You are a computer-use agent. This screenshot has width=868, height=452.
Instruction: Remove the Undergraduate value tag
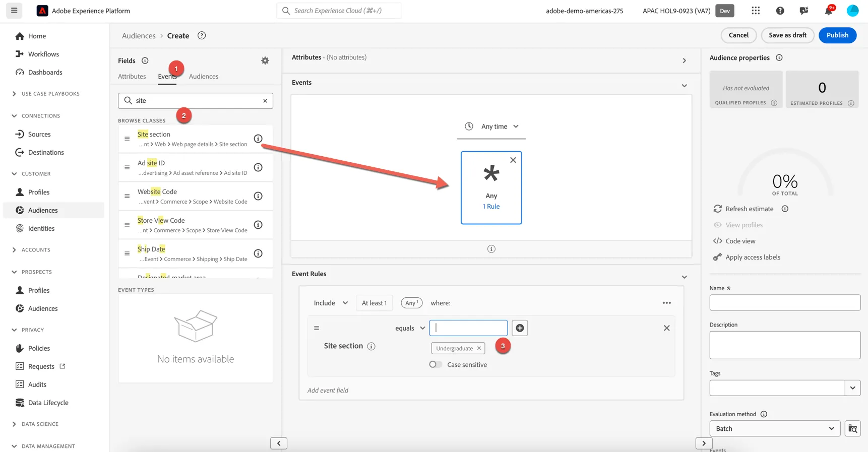pos(479,348)
